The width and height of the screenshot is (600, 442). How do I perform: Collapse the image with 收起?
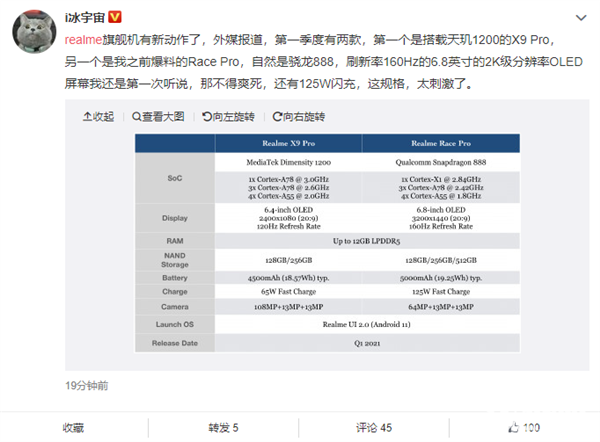[x=102, y=116]
